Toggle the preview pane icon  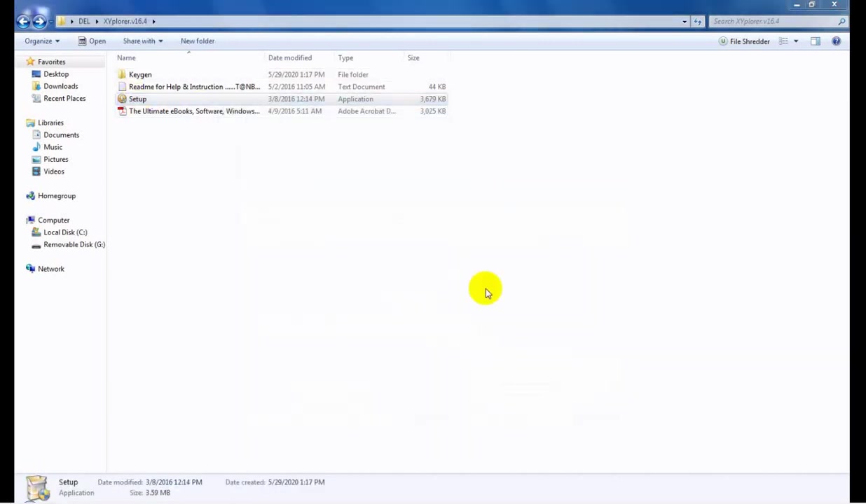pyautogui.click(x=815, y=41)
